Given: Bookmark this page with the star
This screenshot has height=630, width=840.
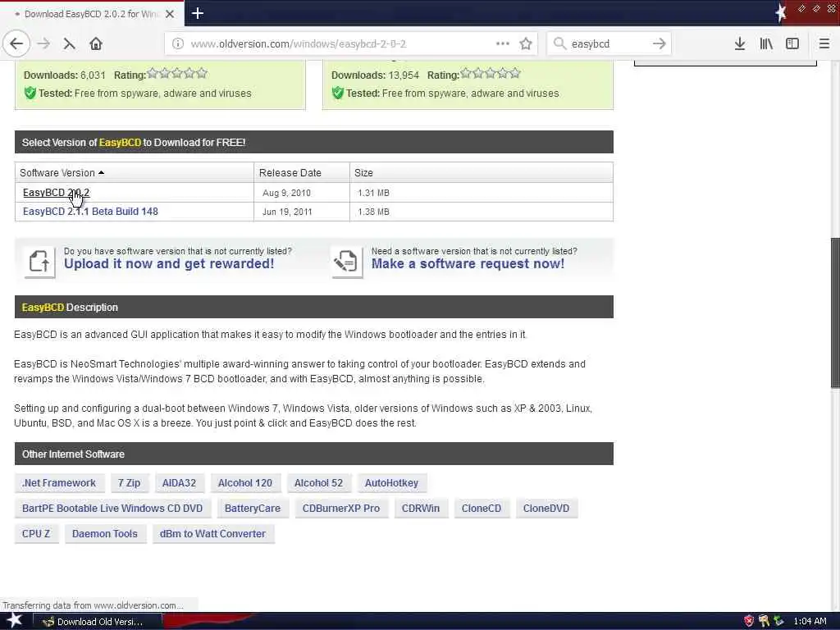Looking at the screenshot, I should (x=526, y=43).
